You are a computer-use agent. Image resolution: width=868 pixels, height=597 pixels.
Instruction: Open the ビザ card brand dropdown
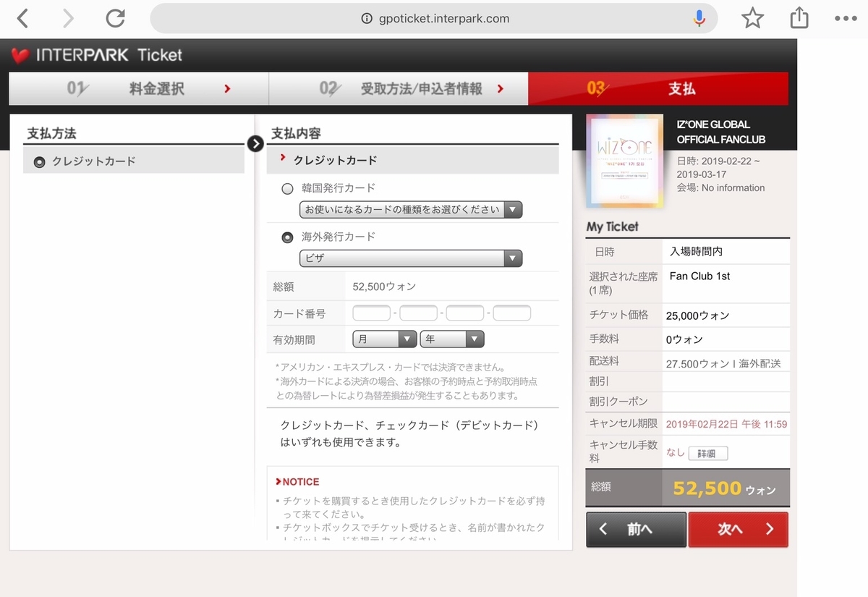(411, 258)
